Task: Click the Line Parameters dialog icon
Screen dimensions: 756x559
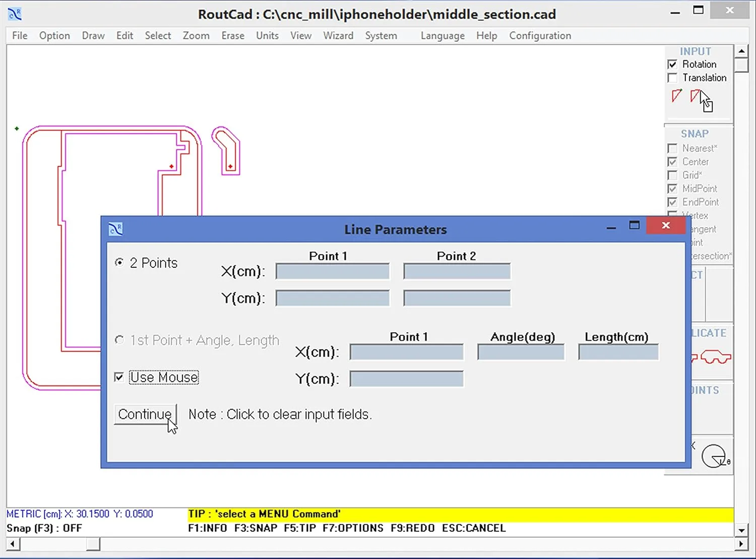Action: [115, 229]
